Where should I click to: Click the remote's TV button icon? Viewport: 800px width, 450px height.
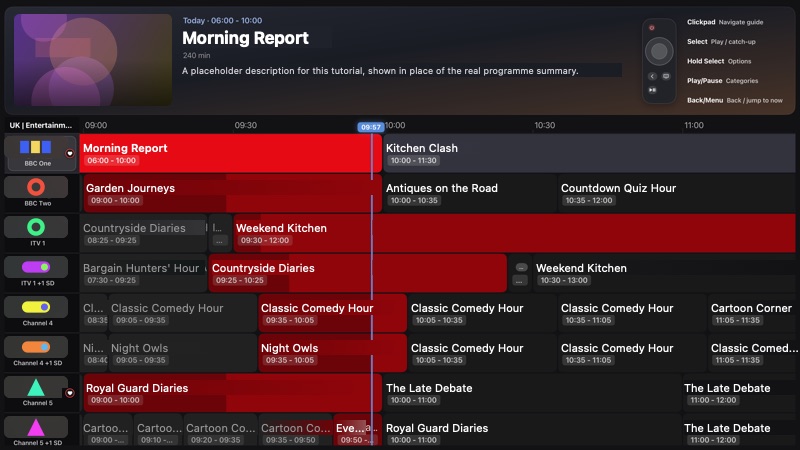point(666,76)
